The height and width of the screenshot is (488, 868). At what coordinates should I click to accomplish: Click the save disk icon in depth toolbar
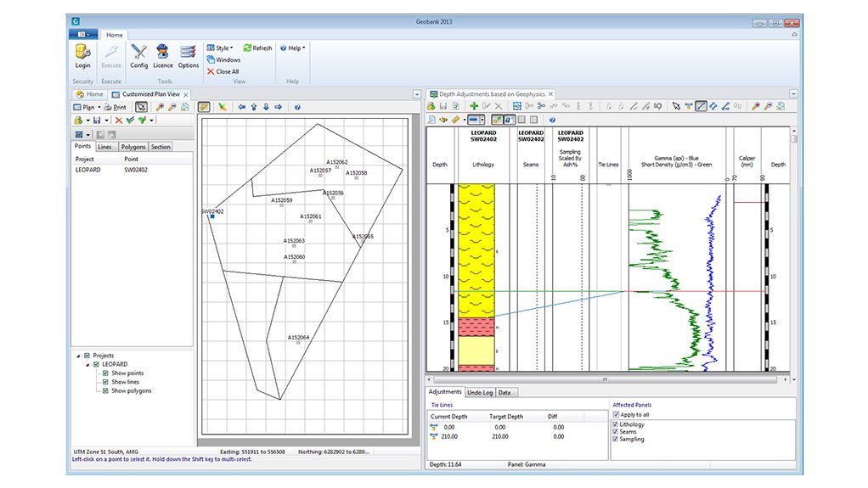tap(442, 106)
